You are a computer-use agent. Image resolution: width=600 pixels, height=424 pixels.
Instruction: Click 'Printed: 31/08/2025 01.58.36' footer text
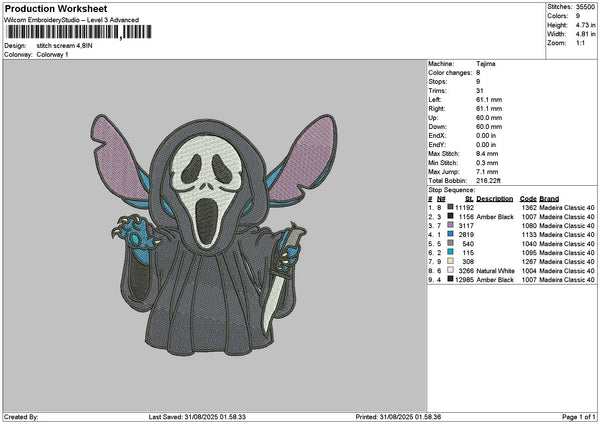[398, 417]
